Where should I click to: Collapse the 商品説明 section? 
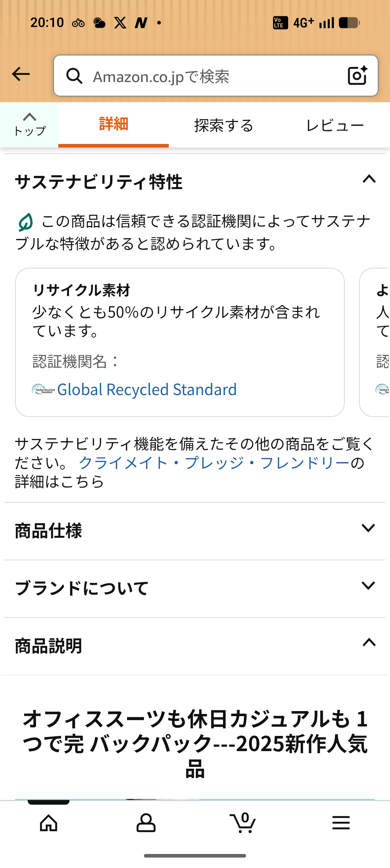coord(369,643)
